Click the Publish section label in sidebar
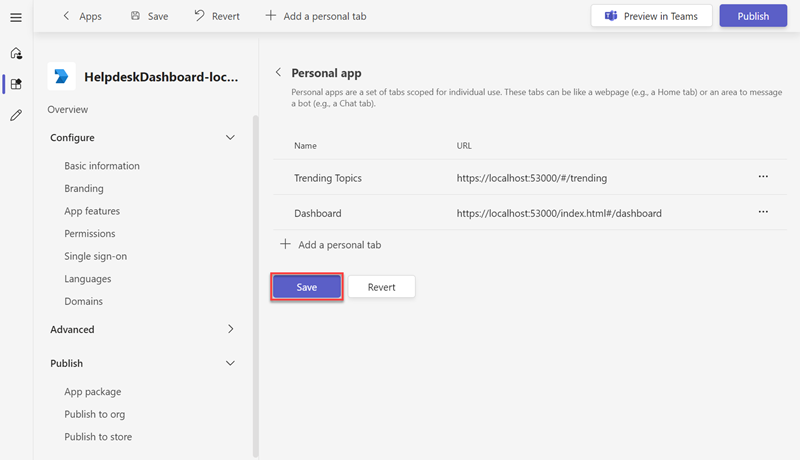The width and height of the screenshot is (800, 460). coord(66,363)
